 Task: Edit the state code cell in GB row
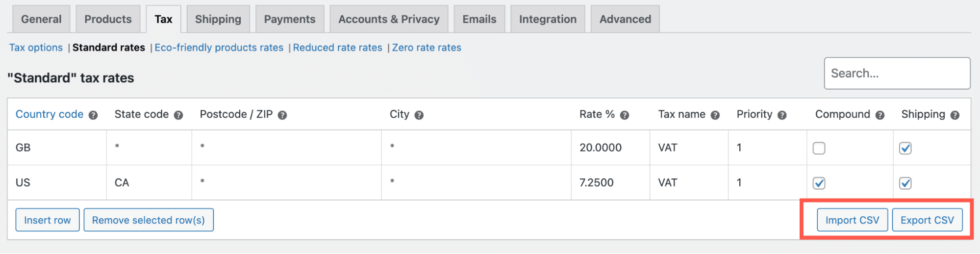tap(149, 148)
